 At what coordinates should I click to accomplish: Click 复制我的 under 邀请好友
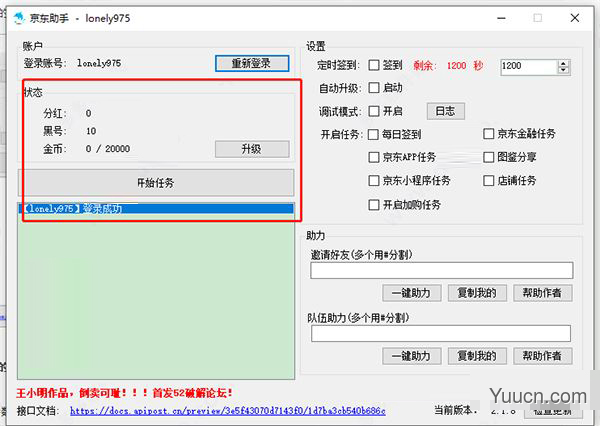(477, 293)
